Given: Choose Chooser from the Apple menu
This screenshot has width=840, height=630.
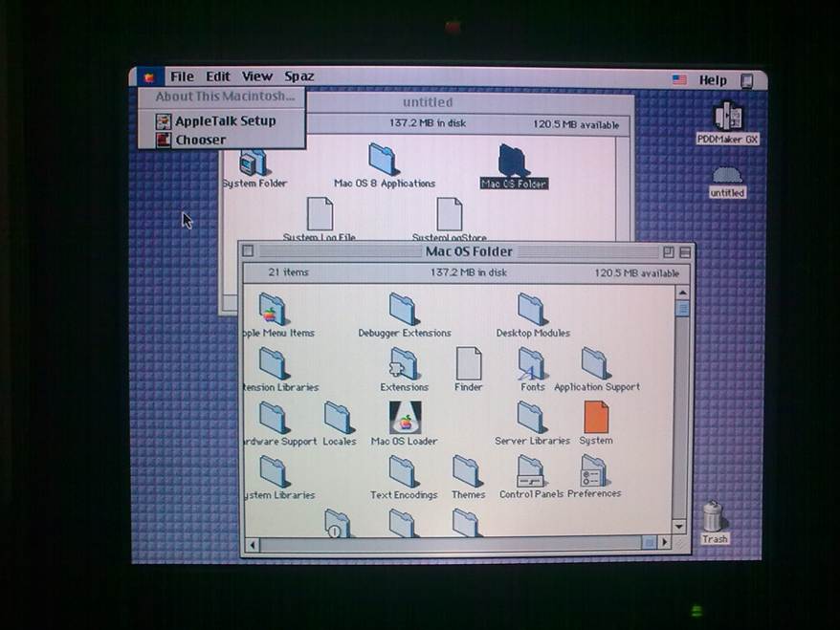Looking at the screenshot, I should pyautogui.click(x=222, y=140).
